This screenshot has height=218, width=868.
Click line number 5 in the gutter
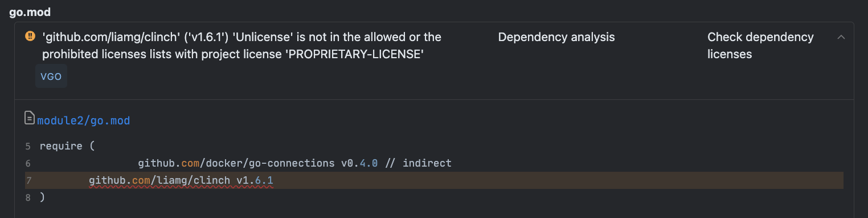coord(28,146)
